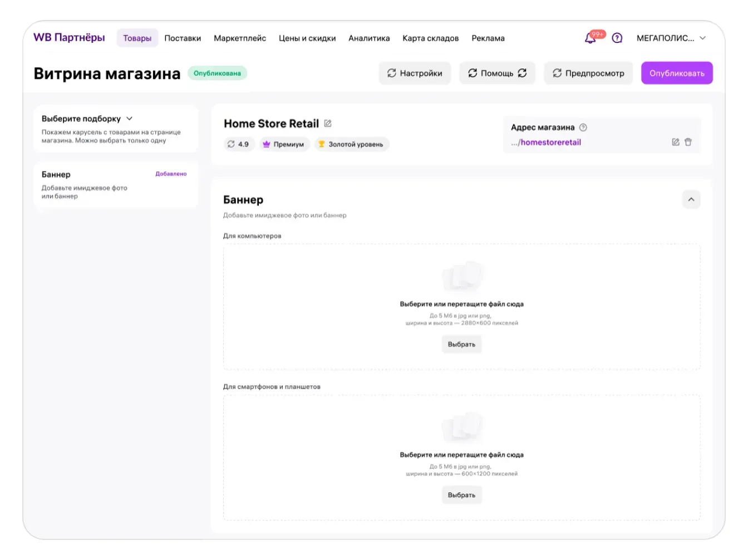
Task: Expand the Выберите подборку dropdown
Action: pyautogui.click(x=130, y=119)
